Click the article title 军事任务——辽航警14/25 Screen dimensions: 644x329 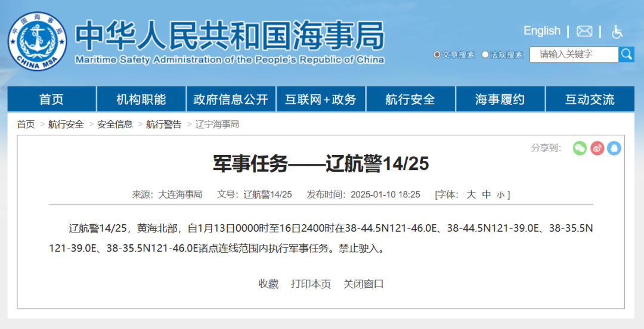[x=321, y=163]
